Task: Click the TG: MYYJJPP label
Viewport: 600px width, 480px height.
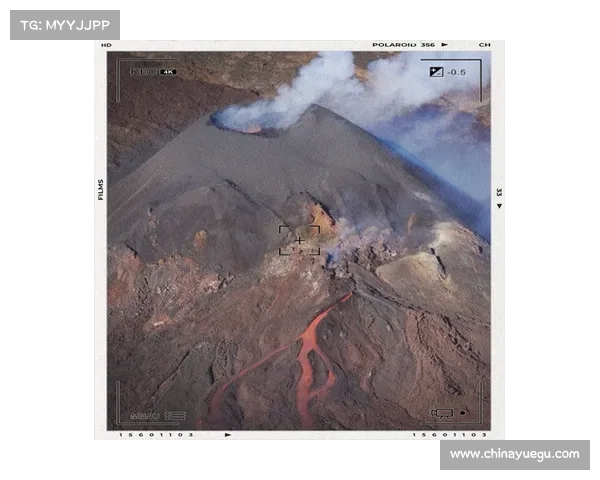Action: [x=64, y=24]
